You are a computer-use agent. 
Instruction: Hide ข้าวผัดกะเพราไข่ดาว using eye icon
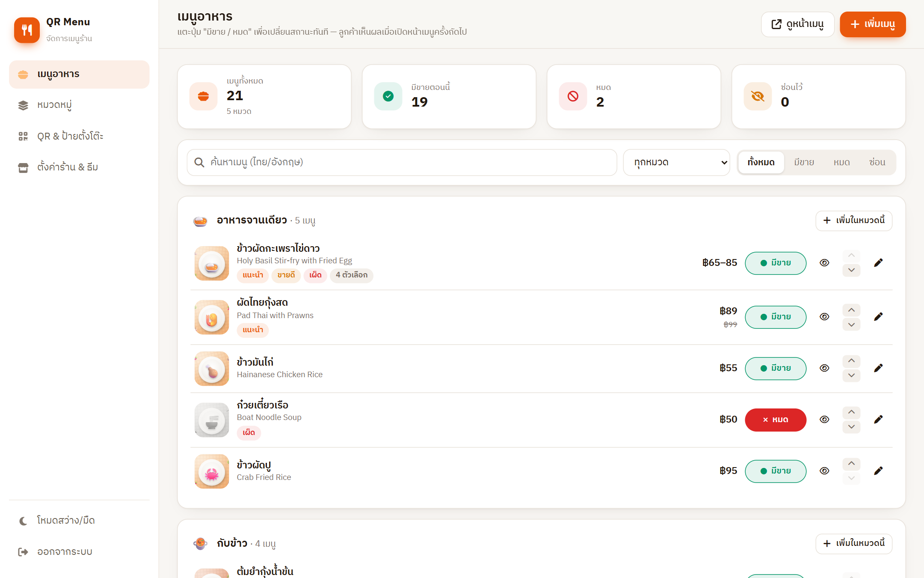tap(824, 263)
